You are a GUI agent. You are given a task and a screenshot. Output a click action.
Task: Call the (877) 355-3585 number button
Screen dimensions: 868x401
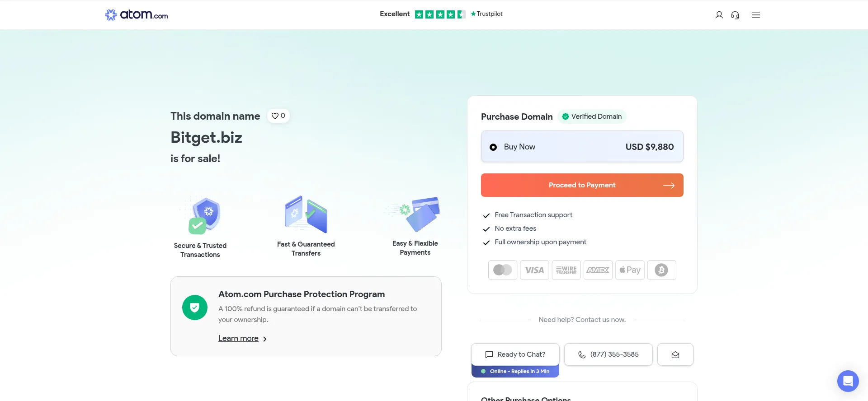[608, 354]
